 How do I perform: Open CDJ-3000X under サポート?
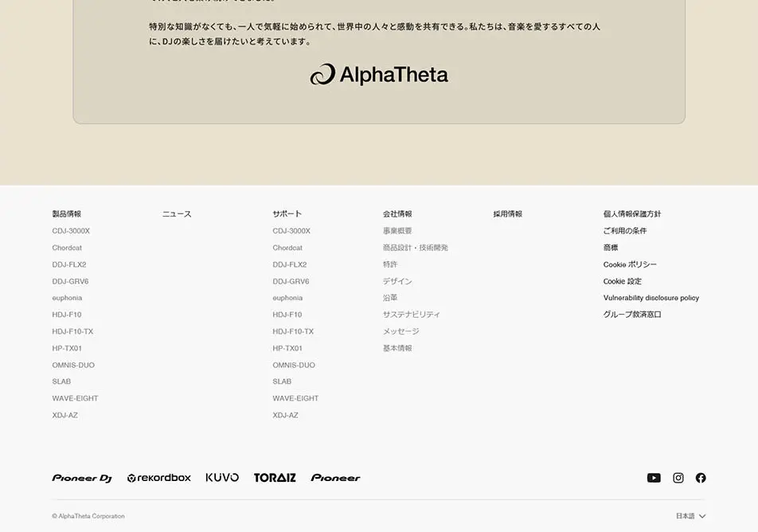pyautogui.click(x=291, y=231)
